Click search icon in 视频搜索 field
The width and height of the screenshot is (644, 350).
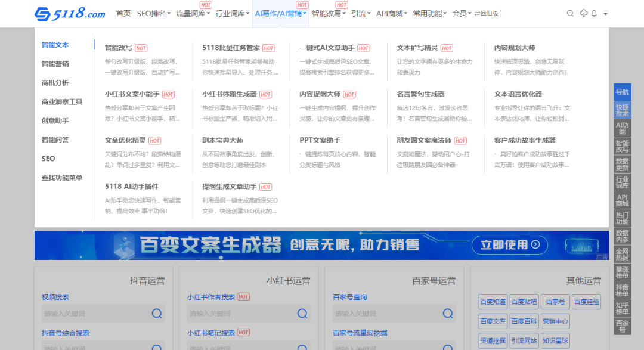156,314
